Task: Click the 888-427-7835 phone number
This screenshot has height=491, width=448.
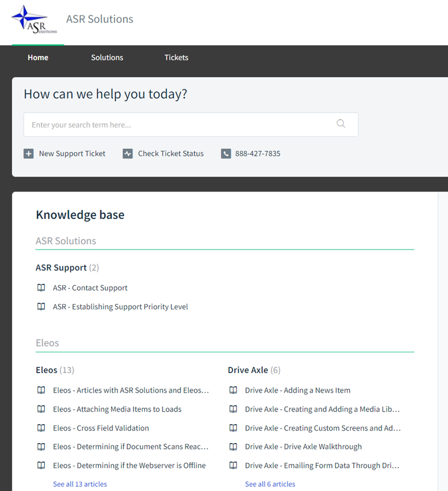Action: (x=258, y=154)
